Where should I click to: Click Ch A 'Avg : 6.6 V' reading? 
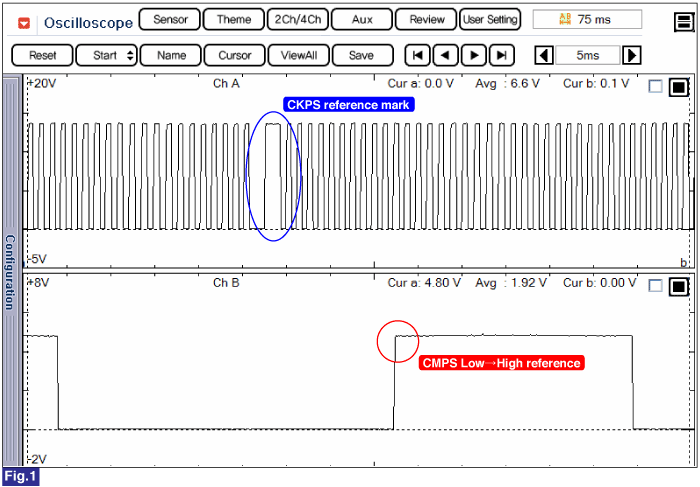(508, 83)
